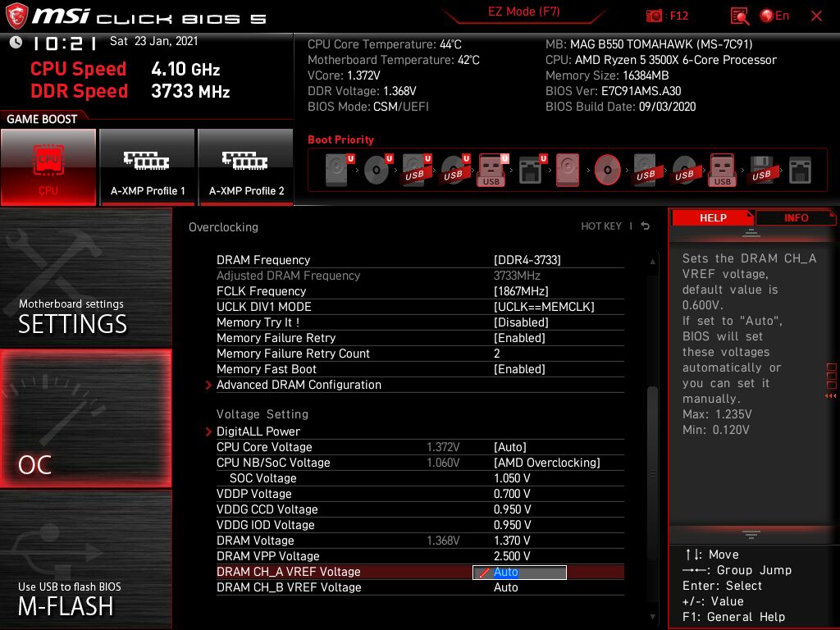The image size is (840, 630).
Task: Click the back arrow next to HOT KEY
Action: 645,226
